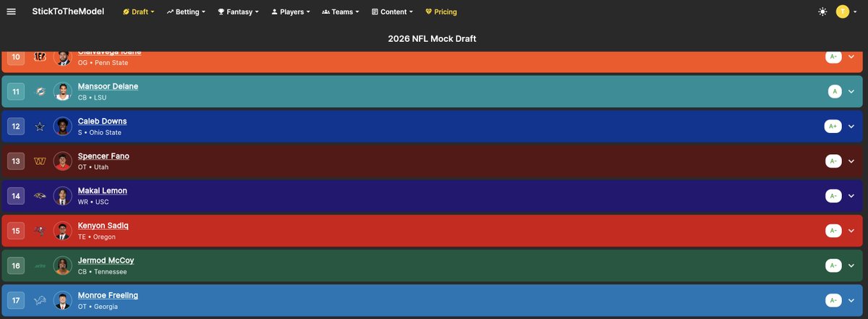This screenshot has width=868, height=319.
Task: Click the '2026 NFL Mock Draft' heading
Action: tap(432, 38)
